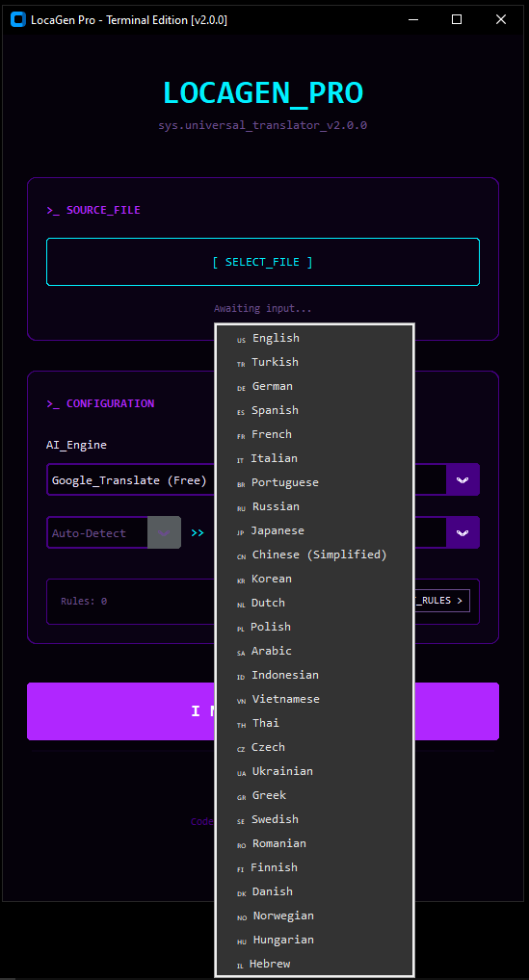Close the LocaGen Pro window
Image resolution: width=529 pixels, height=980 pixels.
point(501,20)
